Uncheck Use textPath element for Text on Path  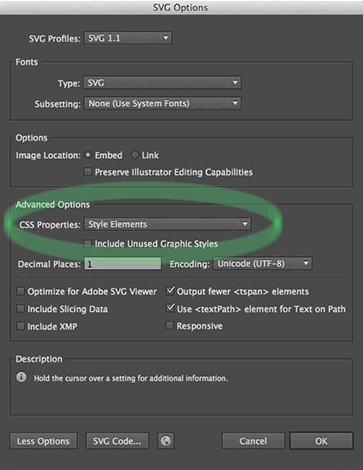170,308
